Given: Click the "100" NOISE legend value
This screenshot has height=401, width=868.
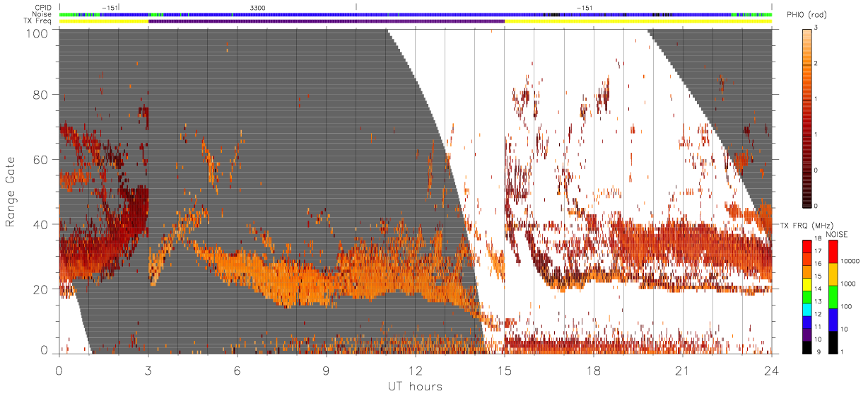Looking at the screenshot, I should point(846,306).
